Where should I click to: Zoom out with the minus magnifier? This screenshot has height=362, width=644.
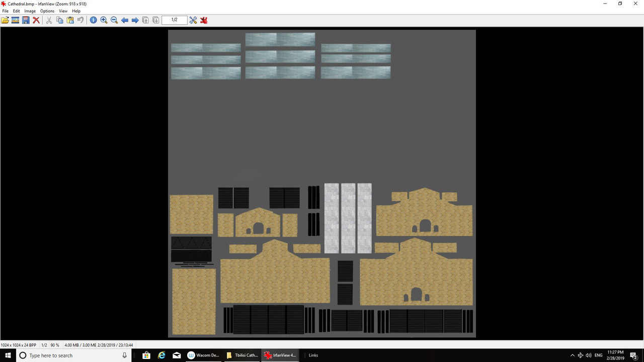tap(114, 20)
